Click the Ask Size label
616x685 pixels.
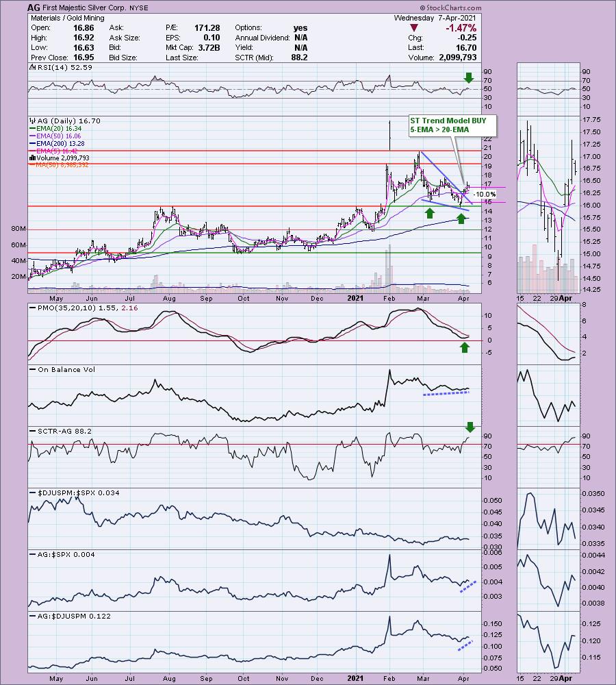[x=125, y=38]
